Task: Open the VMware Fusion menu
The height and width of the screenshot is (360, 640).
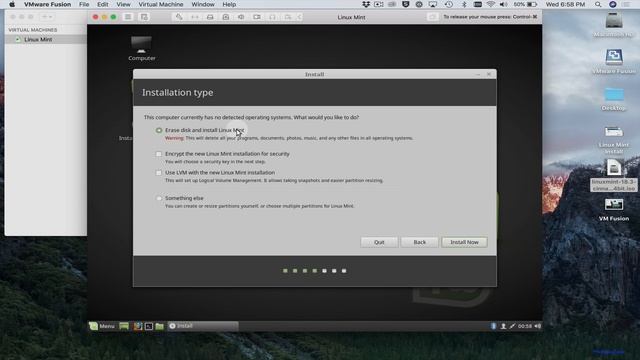Action: pos(47,4)
